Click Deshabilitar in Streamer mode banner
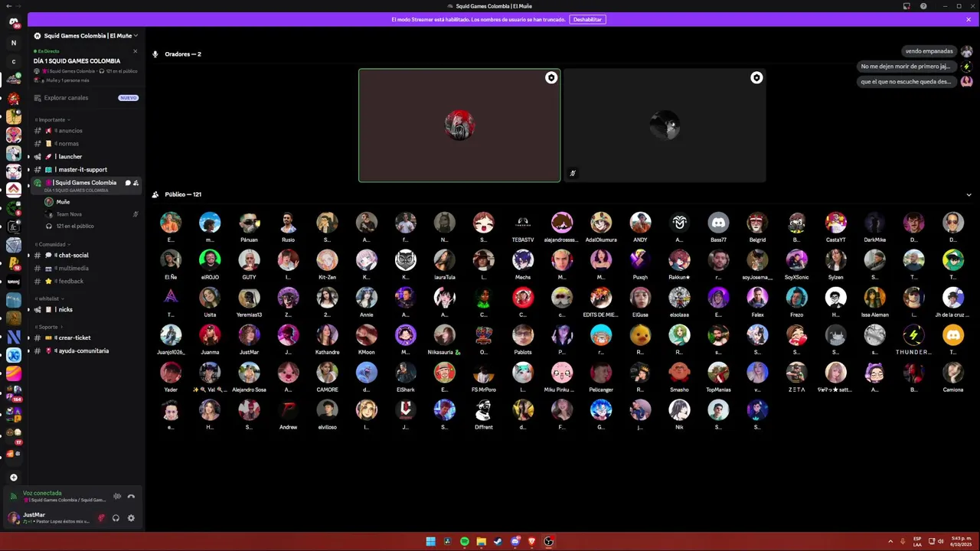980x551 pixels. pyautogui.click(x=587, y=20)
